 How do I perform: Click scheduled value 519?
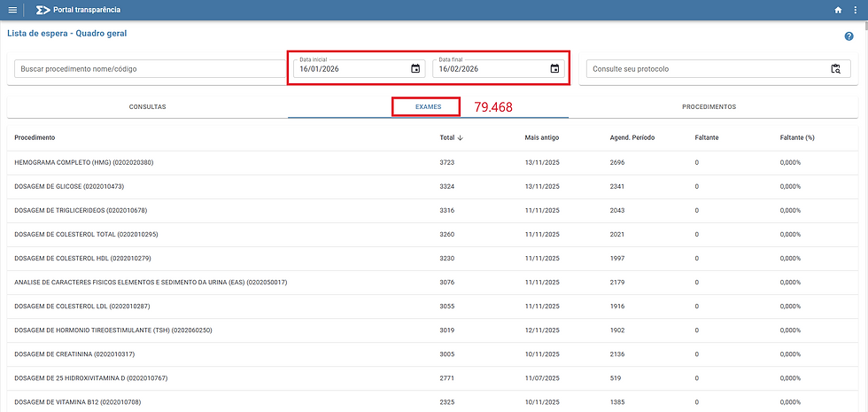coord(615,379)
